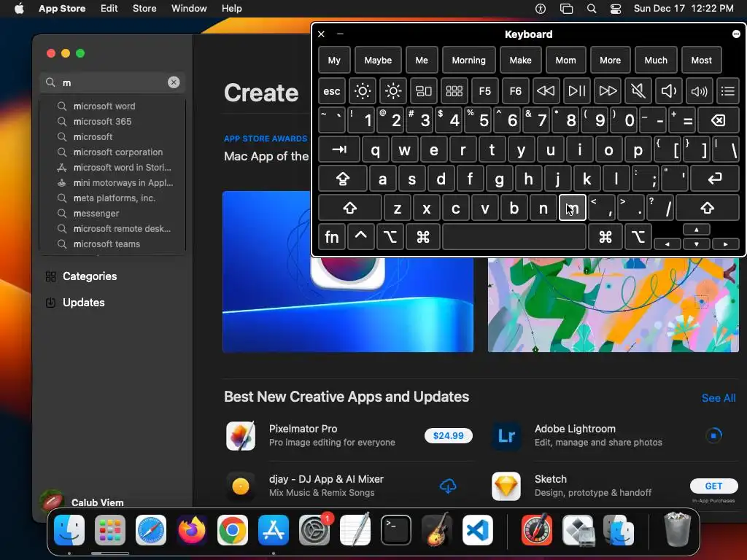Tap the space bar on virtual keyboard
Screen dimensions: 747x560
514,237
